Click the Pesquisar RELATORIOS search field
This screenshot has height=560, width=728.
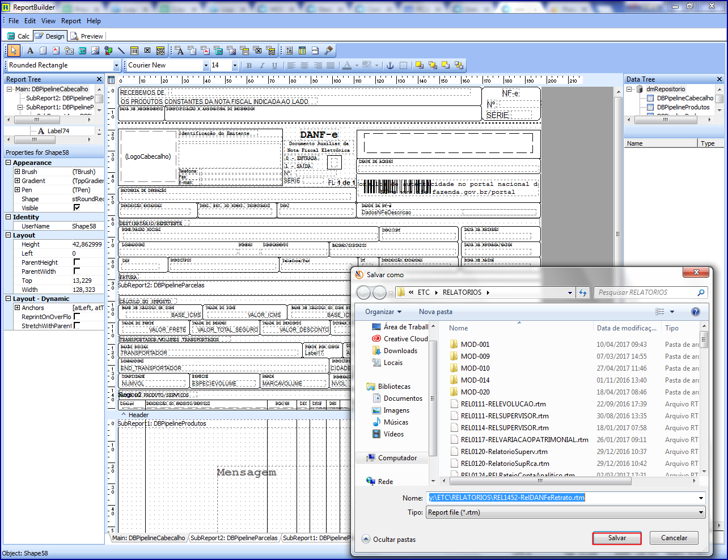pyautogui.click(x=651, y=292)
